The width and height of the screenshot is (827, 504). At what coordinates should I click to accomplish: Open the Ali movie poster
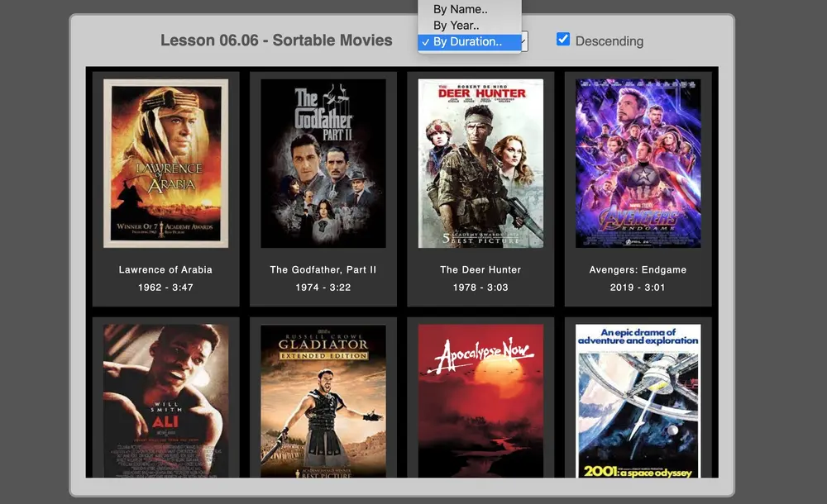click(165, 401)
